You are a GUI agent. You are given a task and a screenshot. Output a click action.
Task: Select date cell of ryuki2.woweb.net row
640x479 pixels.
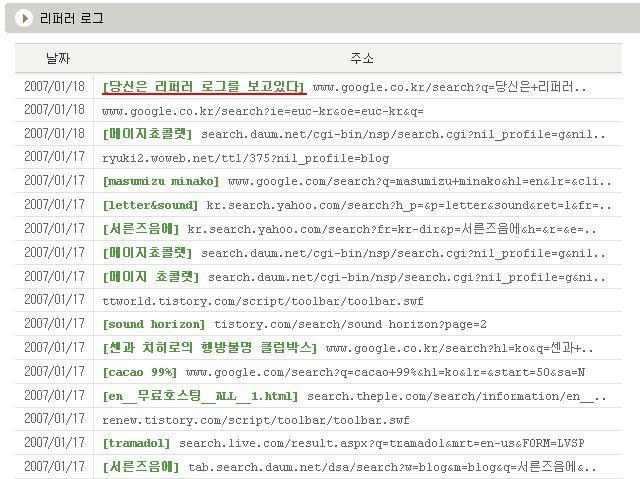pyautogui.click(x=54, y=157)
